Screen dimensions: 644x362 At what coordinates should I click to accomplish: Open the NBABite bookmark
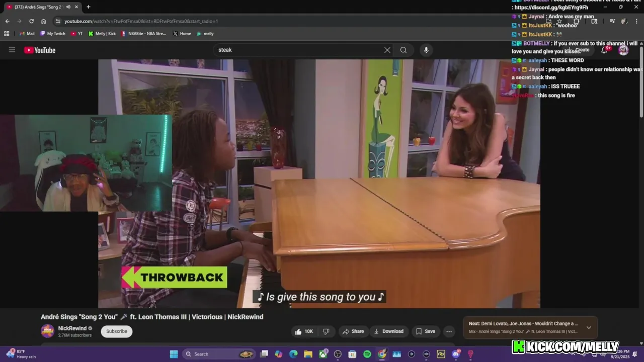coord(143,34)
